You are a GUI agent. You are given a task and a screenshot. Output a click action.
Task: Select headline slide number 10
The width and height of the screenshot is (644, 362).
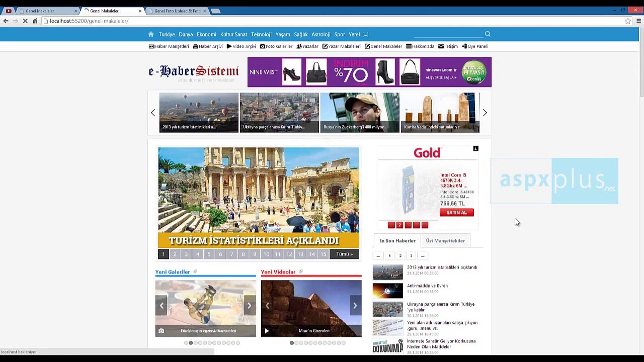coord(266,254)
